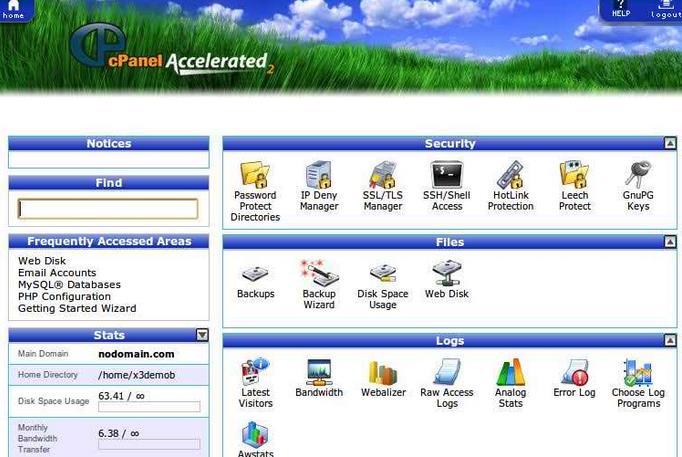This screenshot has height=457, width=682.
Task: Open Choose Log Programs
Action: (x=638, y=384)
